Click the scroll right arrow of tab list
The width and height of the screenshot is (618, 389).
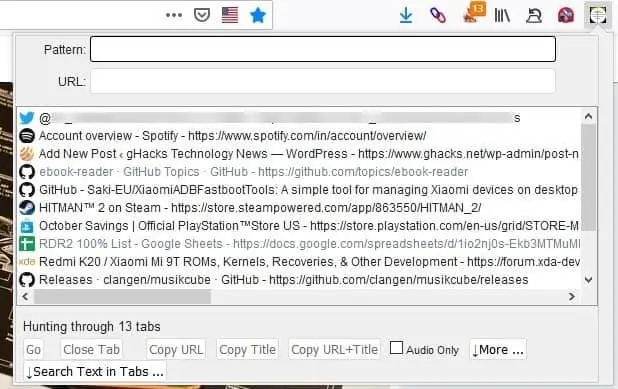tap(572, 296)
